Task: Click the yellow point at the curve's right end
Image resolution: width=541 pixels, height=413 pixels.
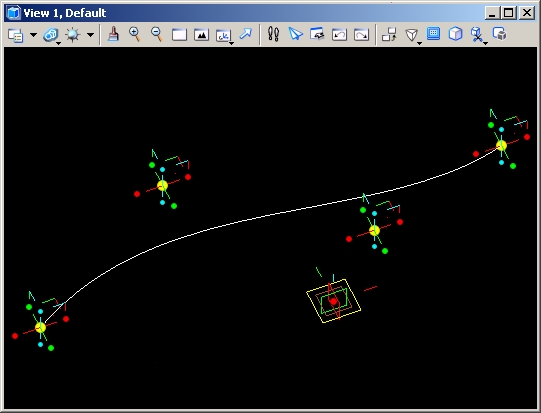Action: (x=501, y=146)
